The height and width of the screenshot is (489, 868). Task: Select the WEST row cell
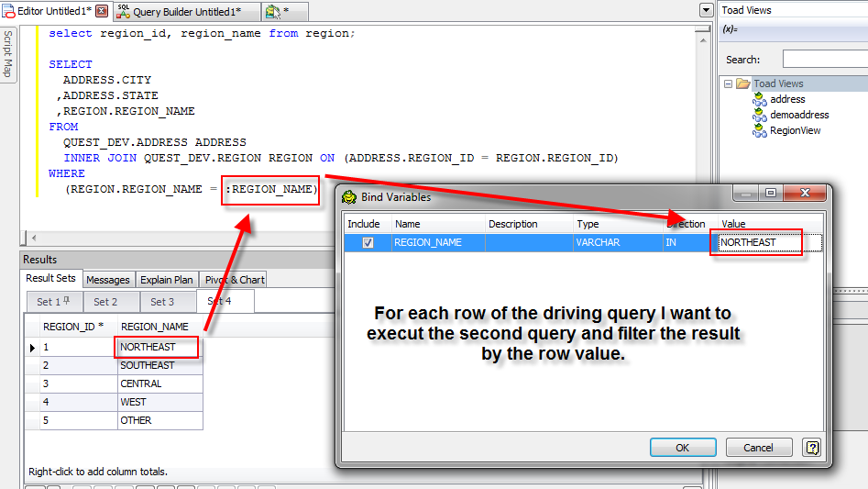tap(160, 402)
